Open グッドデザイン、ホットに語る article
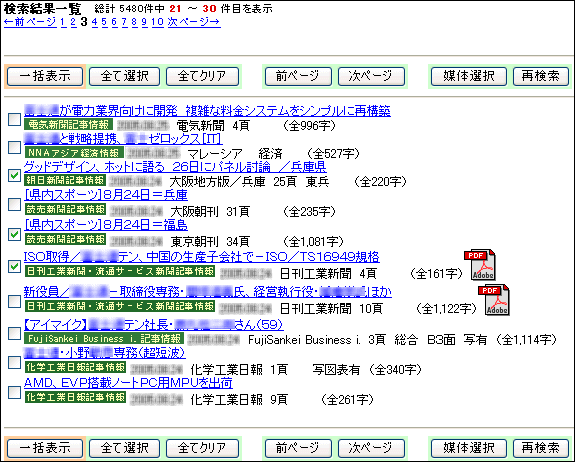 point(175,166)
